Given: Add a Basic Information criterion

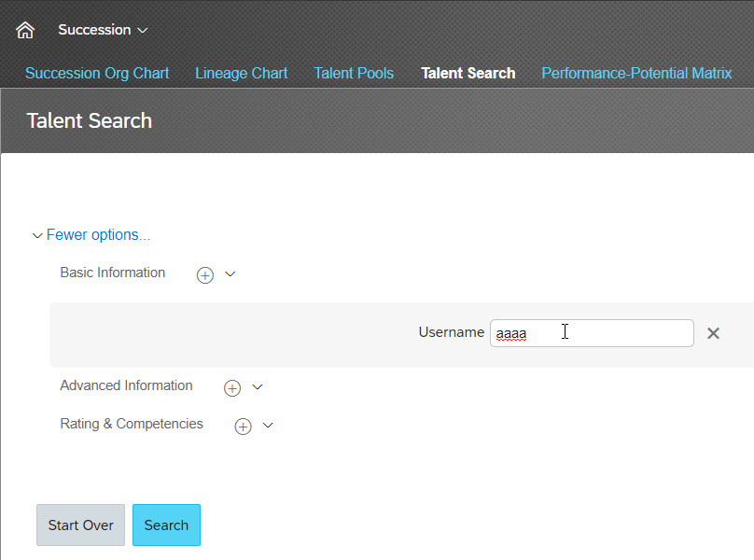Looking at the screenshot, I should click(x=205, y=275).
